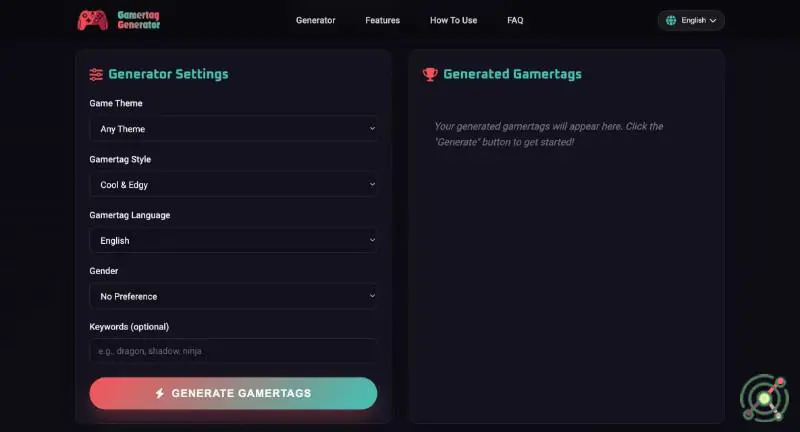
Task: Click the red gamepad logo icon
Action: pos(93,20)
